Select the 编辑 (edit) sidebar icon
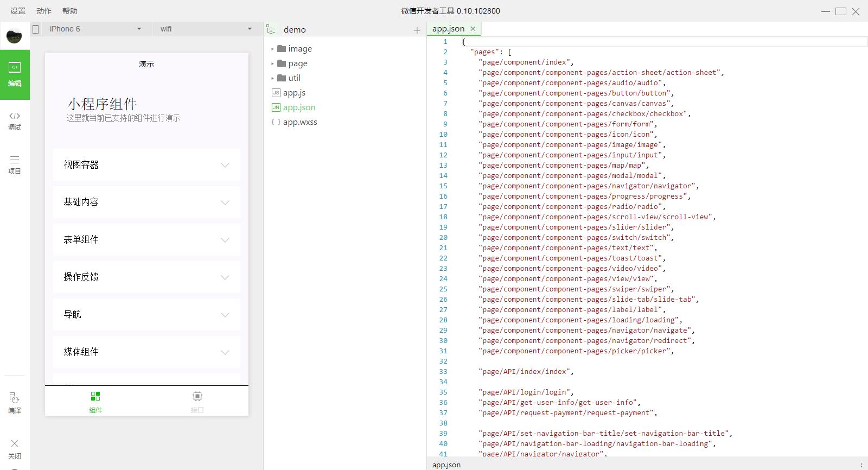Viewport: 868px width, 470px height. click(15, 74)
